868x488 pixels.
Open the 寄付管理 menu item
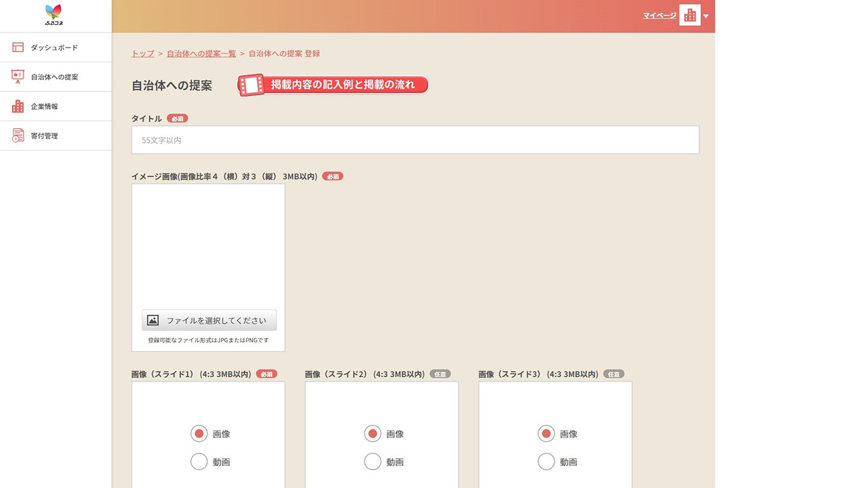click(45, 136)
